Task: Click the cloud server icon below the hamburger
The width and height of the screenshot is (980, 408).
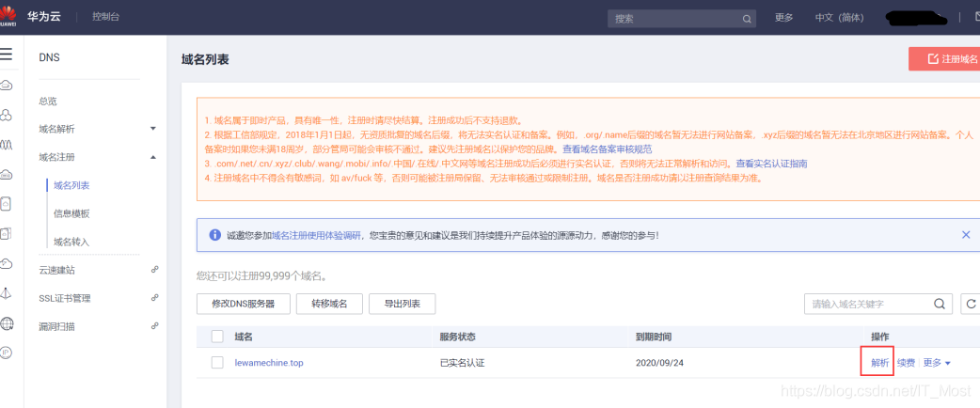Action: [6, 85]
